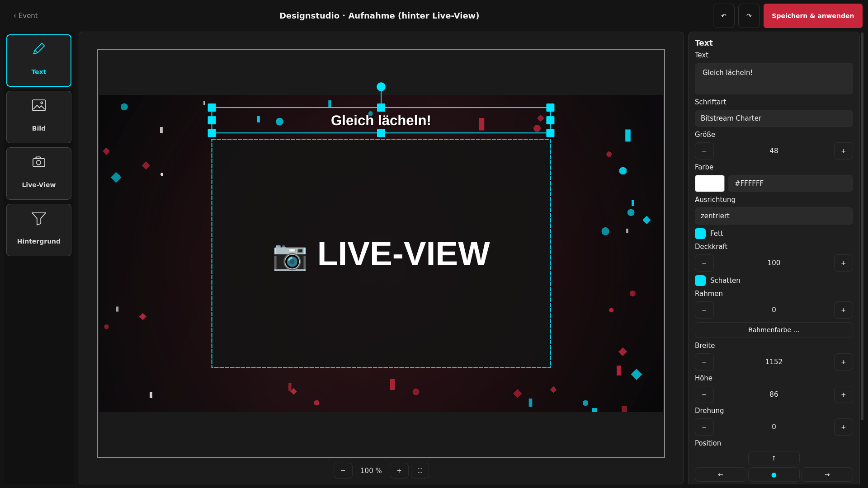The image size is (868, 488).
Task: Increase Drehung rotation value
Action: (844, 427)
